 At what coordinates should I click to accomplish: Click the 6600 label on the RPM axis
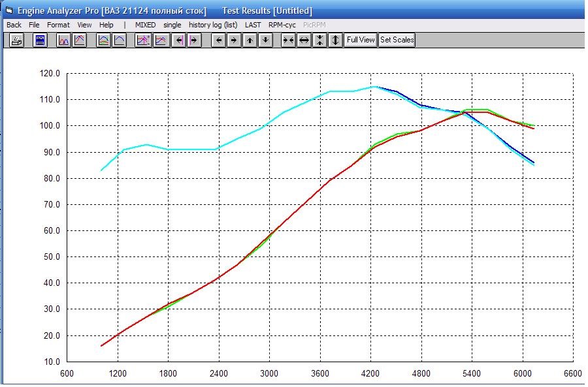[573, 374]
